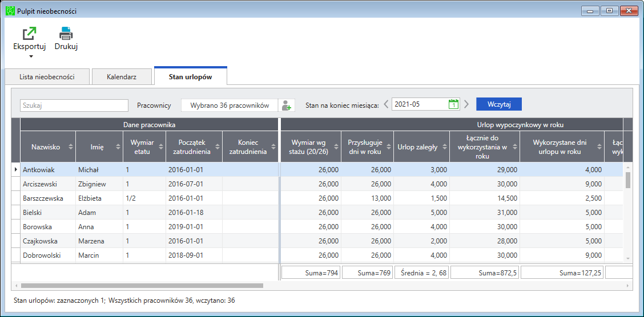Go to previous month with left chevron
The width and height of the screenshot is (644, 317).
[x=386, y=104]
